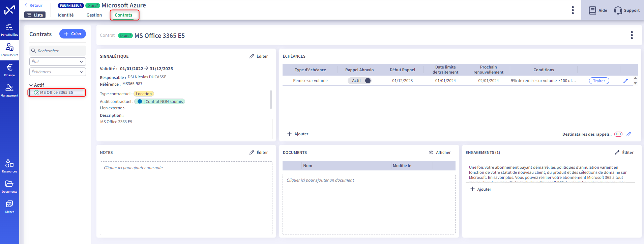Toggle the Actif Rappel Abraxio switch

point(359,81)
